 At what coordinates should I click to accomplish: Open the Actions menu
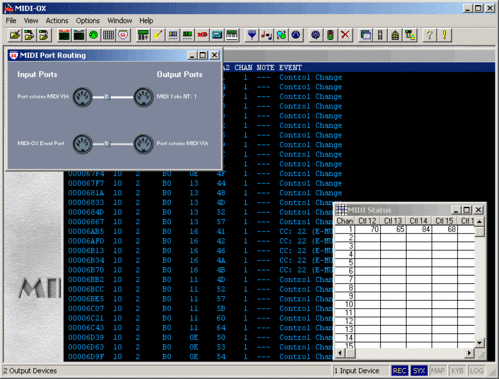[57, 21]
